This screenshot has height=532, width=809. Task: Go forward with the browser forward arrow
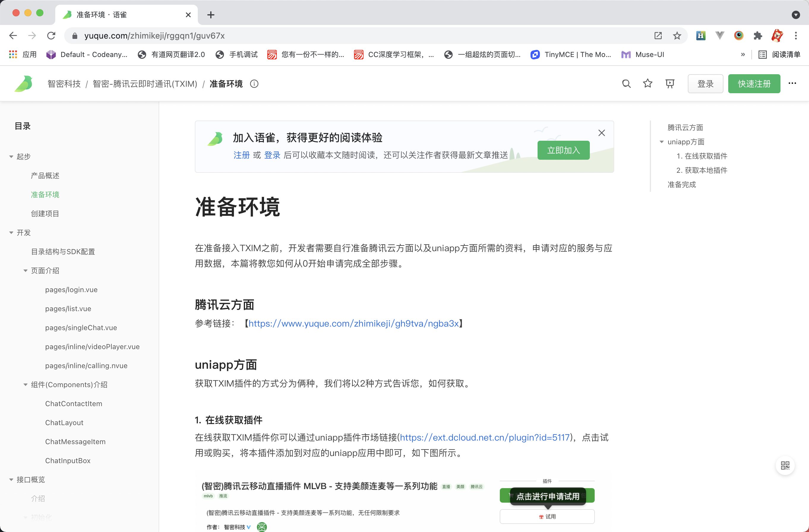pyautogui.click(x=32, y=35)
